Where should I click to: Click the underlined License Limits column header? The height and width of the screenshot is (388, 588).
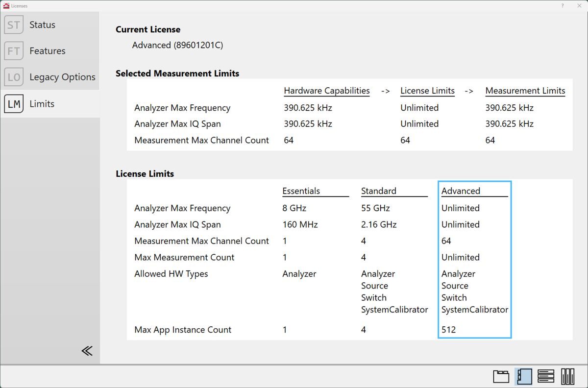point(427,91)
